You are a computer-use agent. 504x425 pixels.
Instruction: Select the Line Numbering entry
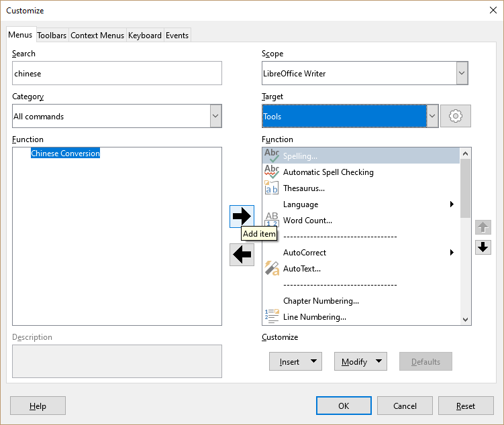(314, 317)
